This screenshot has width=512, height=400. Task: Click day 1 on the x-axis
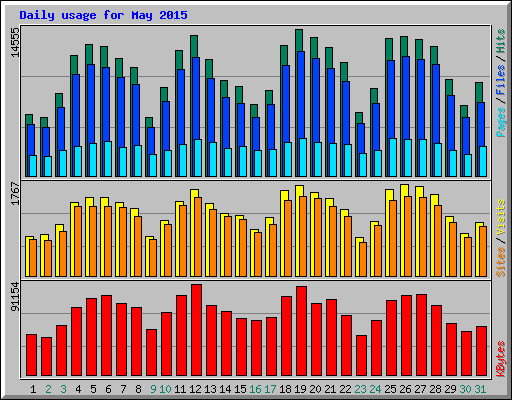click(x=33, y=389)
